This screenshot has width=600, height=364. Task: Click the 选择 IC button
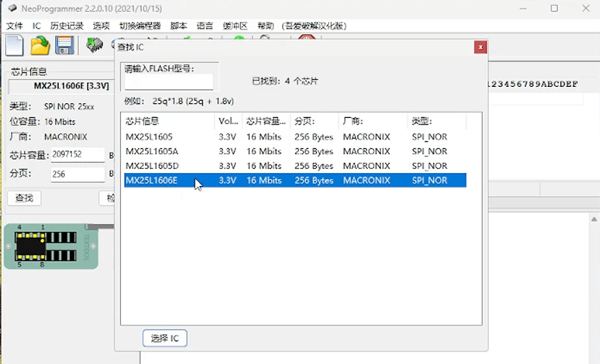click(x=165, y=338)
